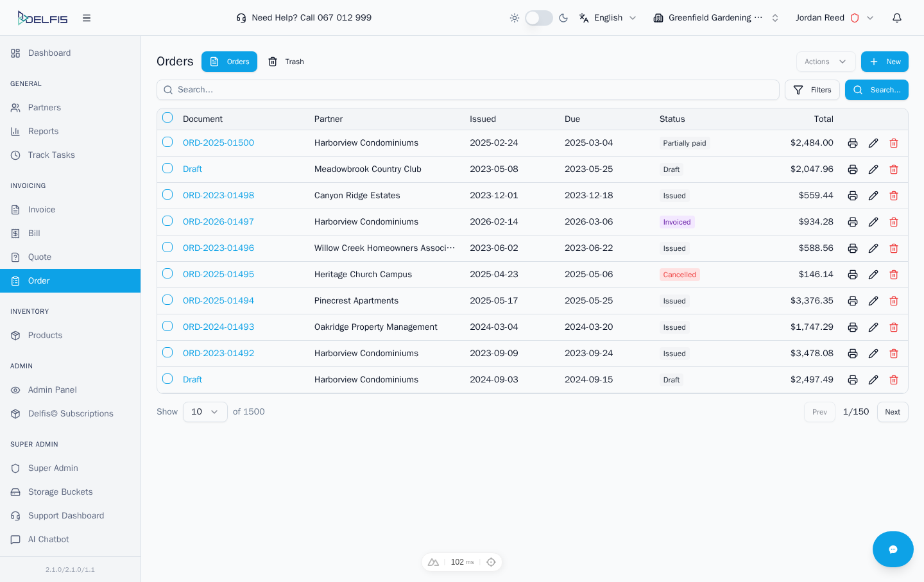Open the floating chat bubble

coord(893,549)
